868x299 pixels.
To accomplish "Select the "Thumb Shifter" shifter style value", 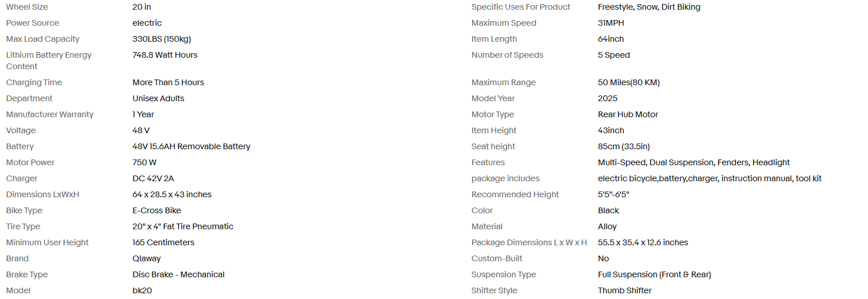I will (624, 291).
